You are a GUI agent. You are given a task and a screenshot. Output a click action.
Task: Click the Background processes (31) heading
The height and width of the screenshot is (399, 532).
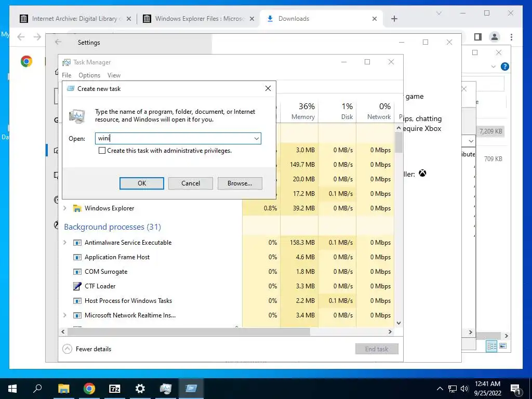pyautogui.click(x=113, y=227)
